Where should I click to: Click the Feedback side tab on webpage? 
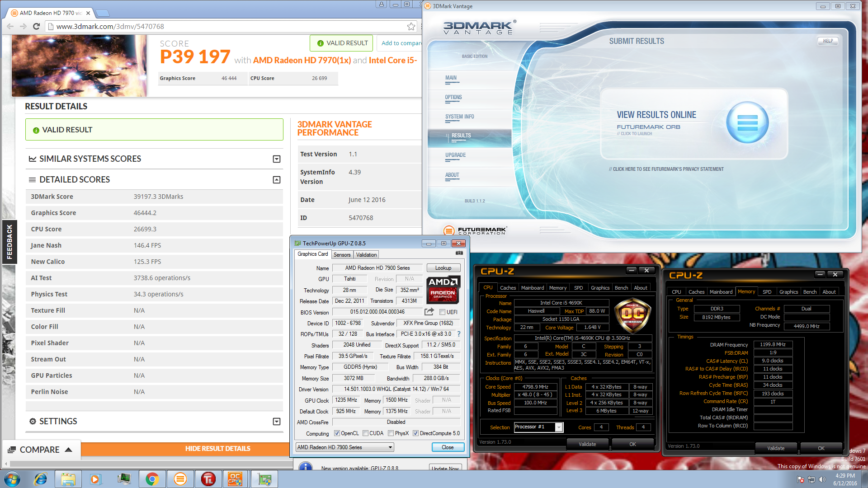(9, 242)
